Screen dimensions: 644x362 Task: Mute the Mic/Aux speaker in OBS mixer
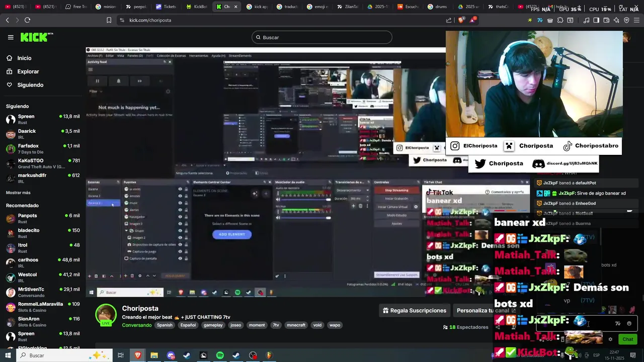click(x=278, y=218)
